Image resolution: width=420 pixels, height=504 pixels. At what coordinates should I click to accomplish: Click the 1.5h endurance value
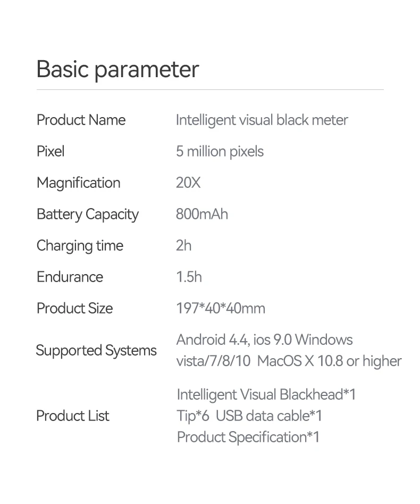pyautogui.click(x=189, y=277)
